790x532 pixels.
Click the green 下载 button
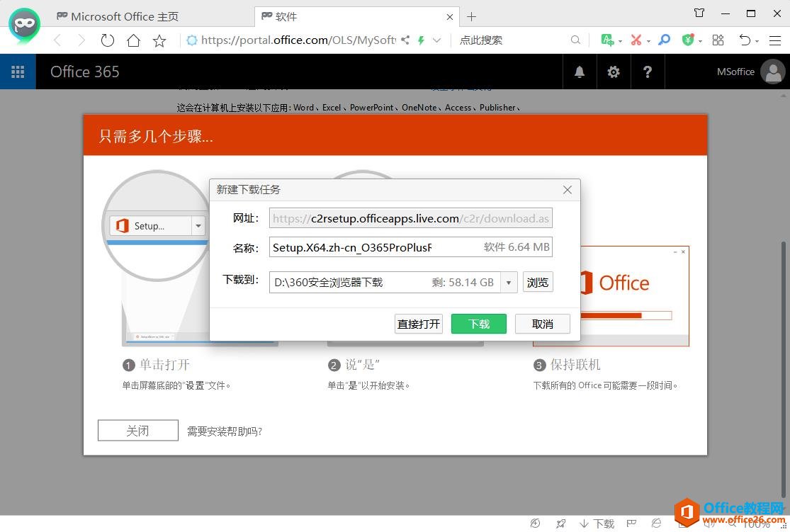point(479,324)
